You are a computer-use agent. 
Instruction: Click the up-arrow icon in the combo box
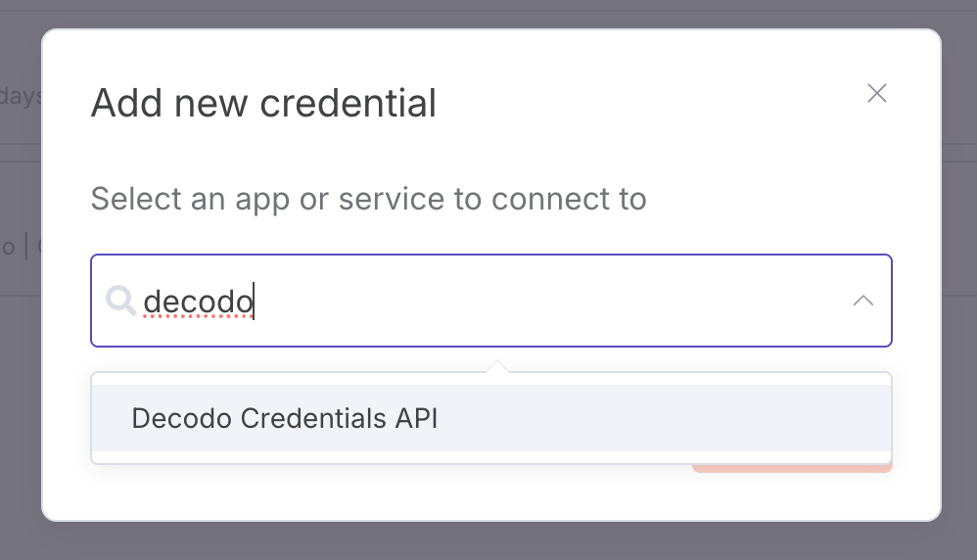[862, 301]
